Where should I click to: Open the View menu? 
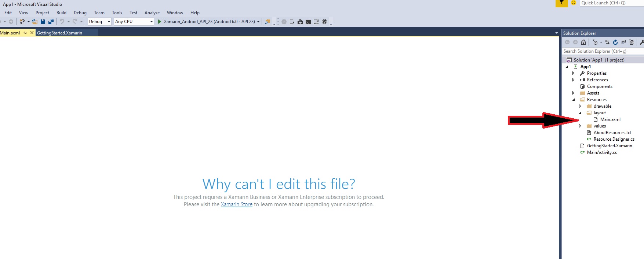pos(23,12)
